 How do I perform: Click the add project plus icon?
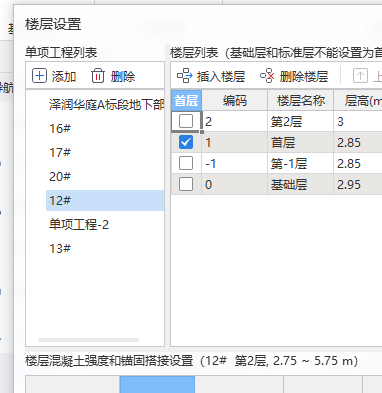click(x=39, y=76)
